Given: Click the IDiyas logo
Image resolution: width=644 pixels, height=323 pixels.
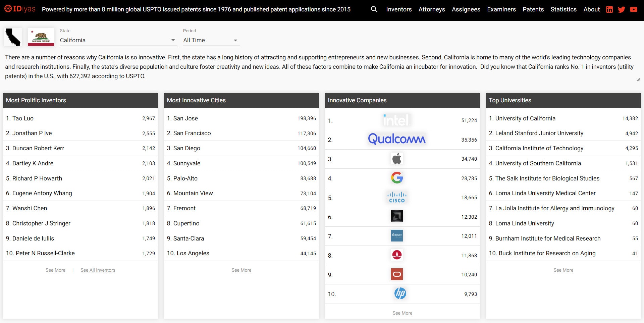Looking at the screenshot, I should coord(20,9).
